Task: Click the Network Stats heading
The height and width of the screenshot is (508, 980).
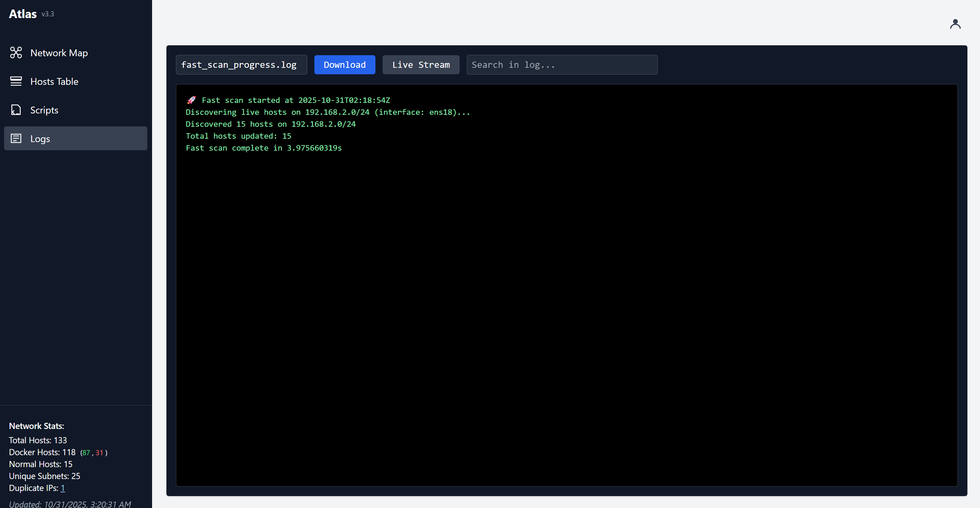Action: pyautogui.click(x=36, y=426)
